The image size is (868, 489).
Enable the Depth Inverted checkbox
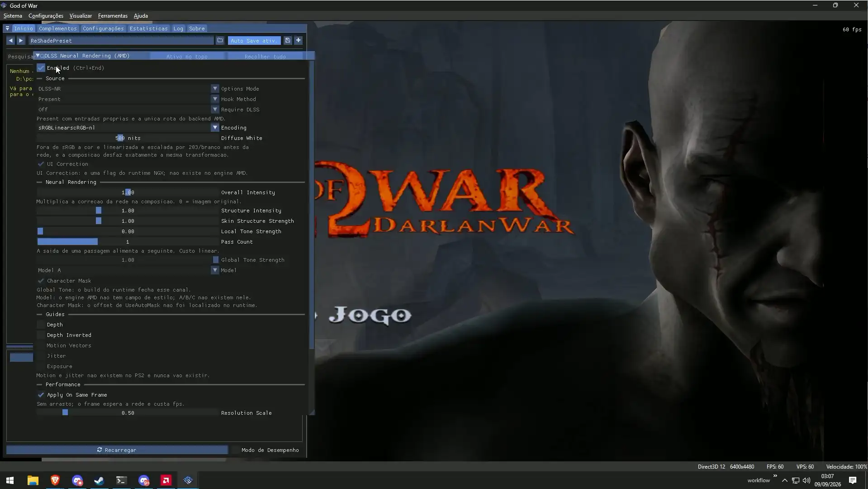(41, 335)
